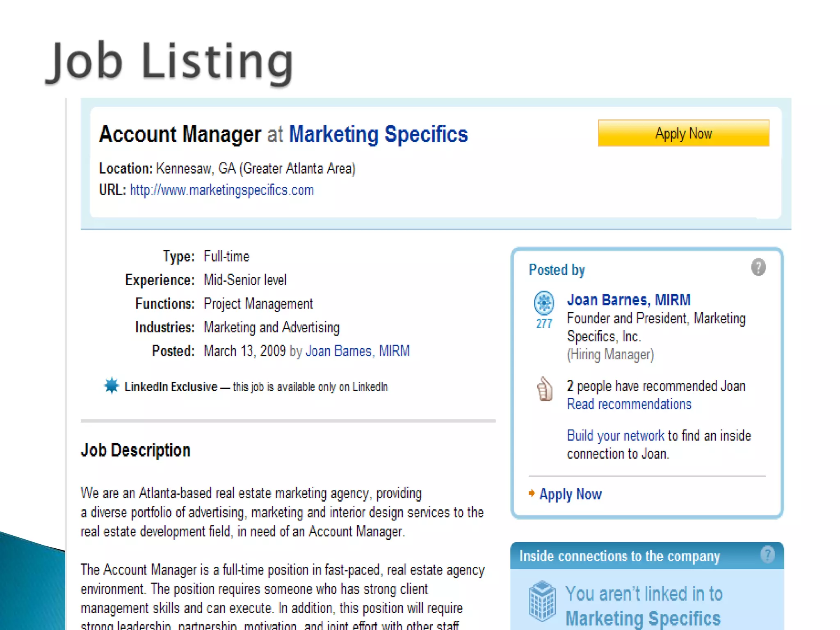Image resolution: width=840 pixels, height=630 pixels.
Task: Open Joan Barnes, MIRM profile in Posted by box
Action: pos(629,300)
